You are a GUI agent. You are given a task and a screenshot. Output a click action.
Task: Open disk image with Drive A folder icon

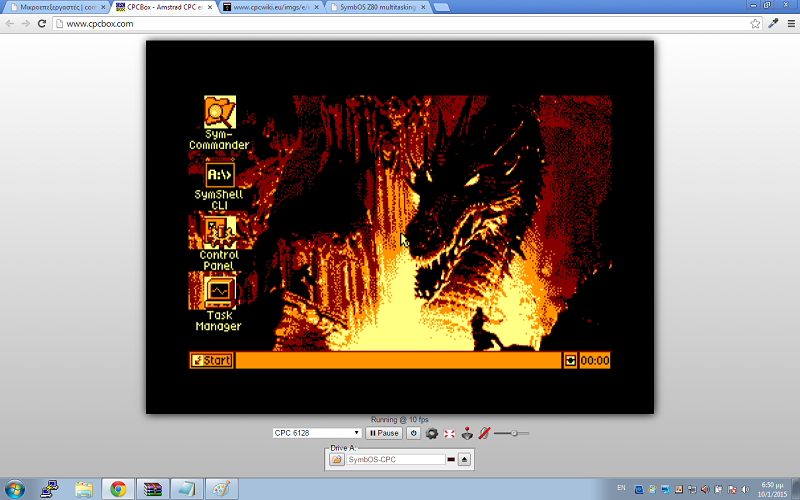coord(336,459)
